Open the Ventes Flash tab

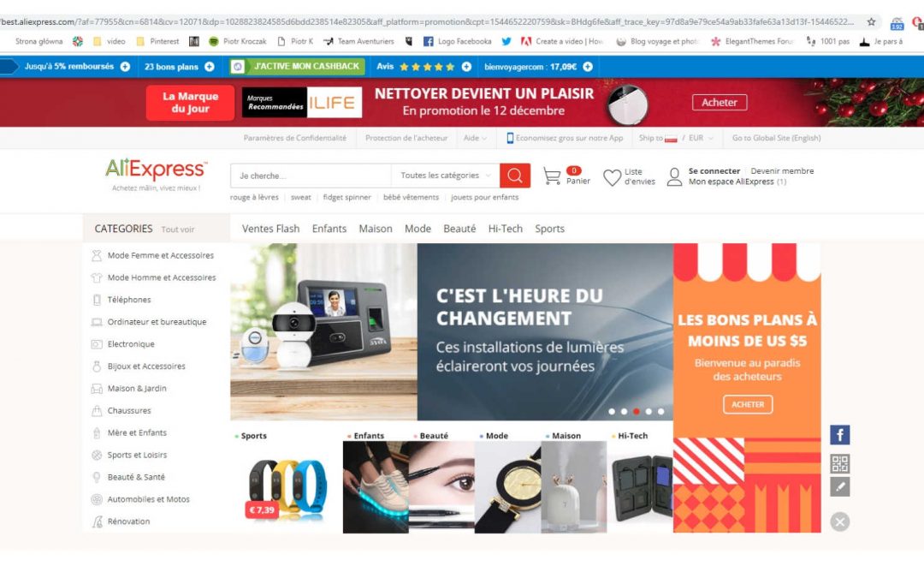pyautogui.click(x=270, y=229)
